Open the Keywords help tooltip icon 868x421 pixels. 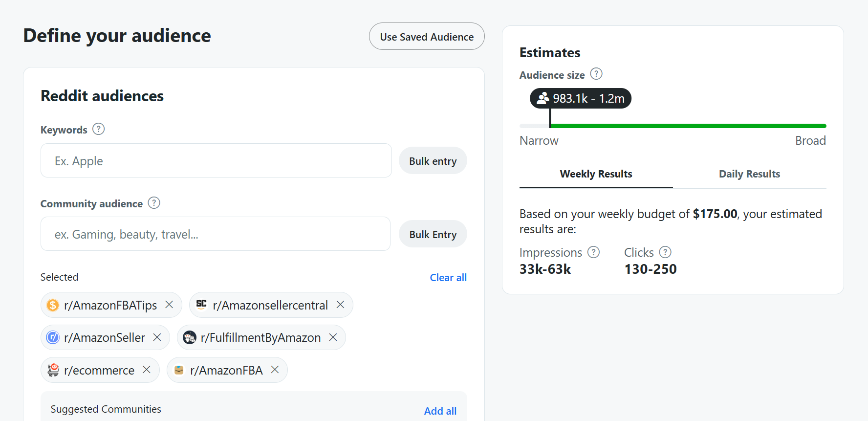point(99,129)
